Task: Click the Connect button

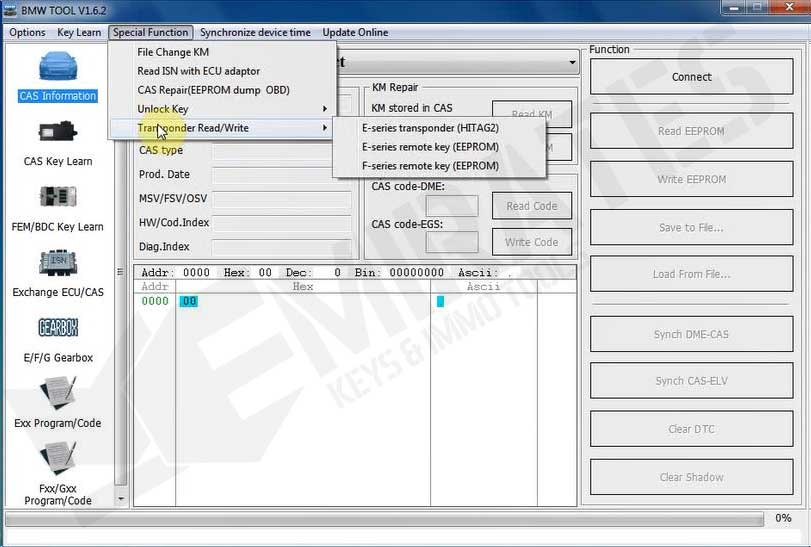Action: pos(692,77)
